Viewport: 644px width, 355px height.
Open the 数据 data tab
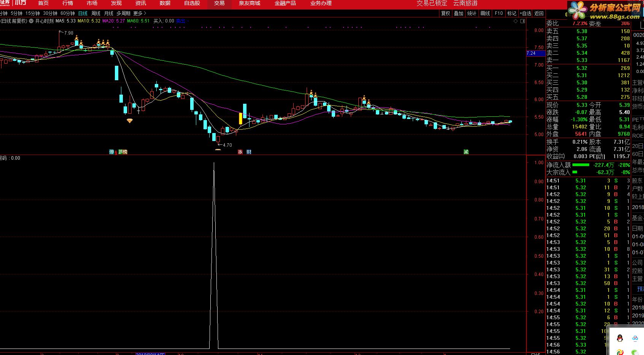point(165,3)
